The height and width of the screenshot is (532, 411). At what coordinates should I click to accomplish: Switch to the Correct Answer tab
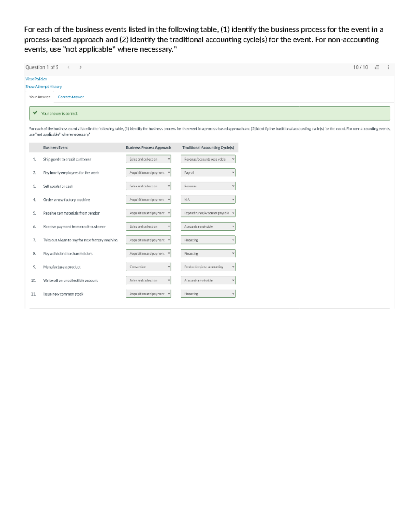71,97
